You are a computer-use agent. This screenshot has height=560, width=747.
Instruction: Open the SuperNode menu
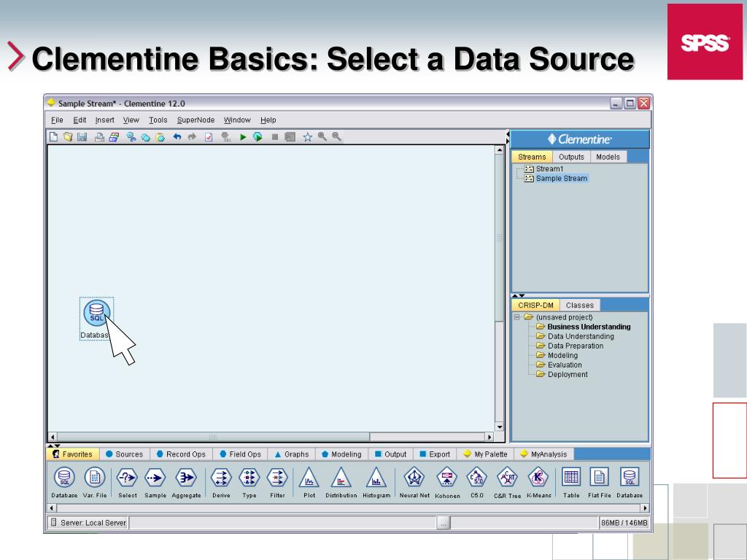pyautogui.click(x=196, y=120)
